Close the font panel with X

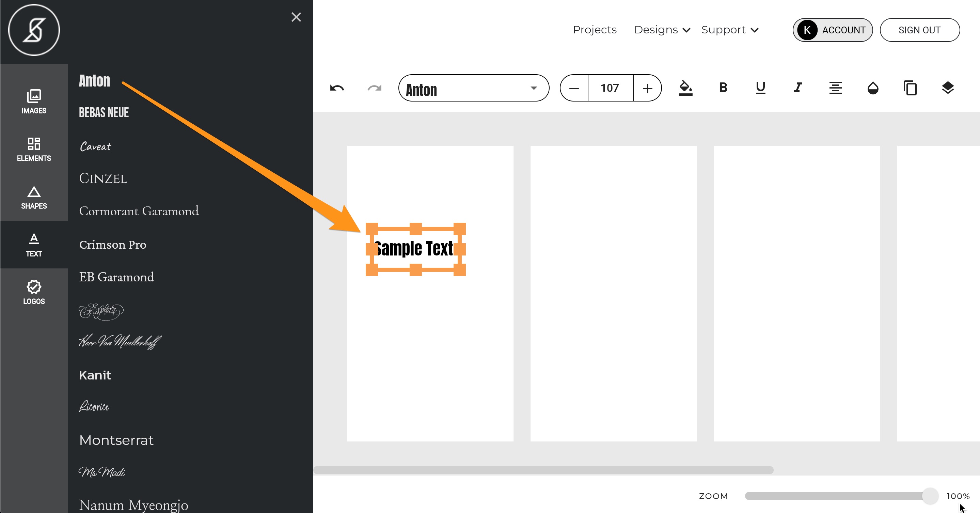tap(296, 17)
